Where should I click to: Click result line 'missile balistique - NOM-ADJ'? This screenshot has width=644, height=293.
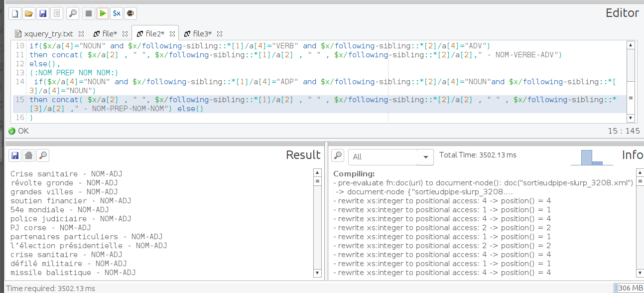click(x=73, y=273)
